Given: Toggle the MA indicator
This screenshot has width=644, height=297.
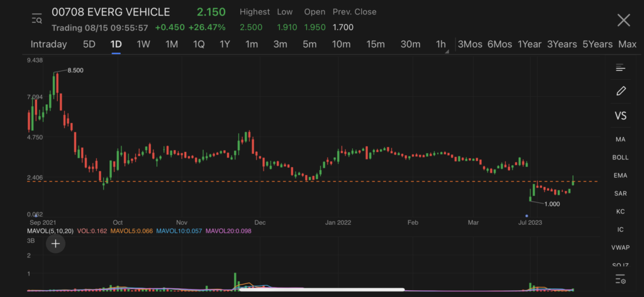Looking at the screenshot, I should pos(621,139).
